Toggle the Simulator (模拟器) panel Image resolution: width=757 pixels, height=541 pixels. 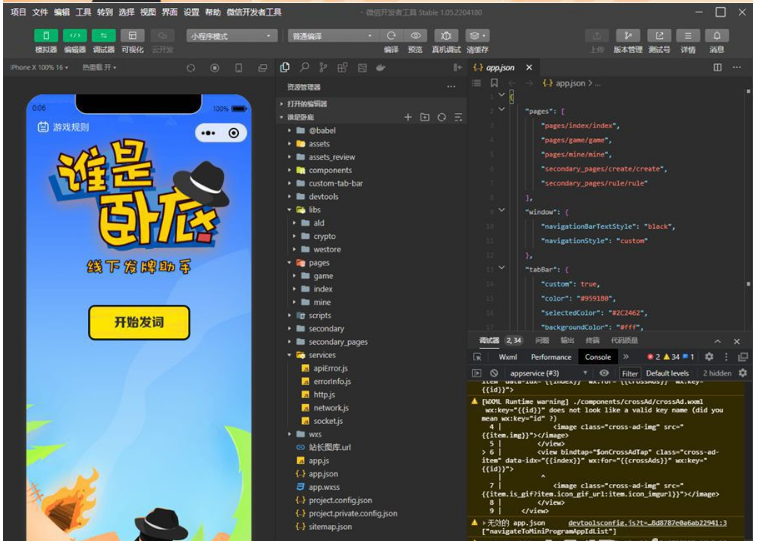click(46, 36)
